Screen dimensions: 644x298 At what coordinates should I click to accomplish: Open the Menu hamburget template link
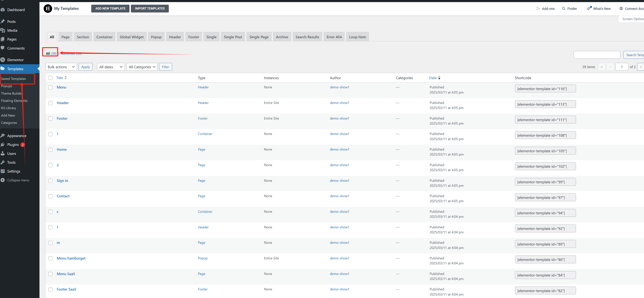point(71,258)
